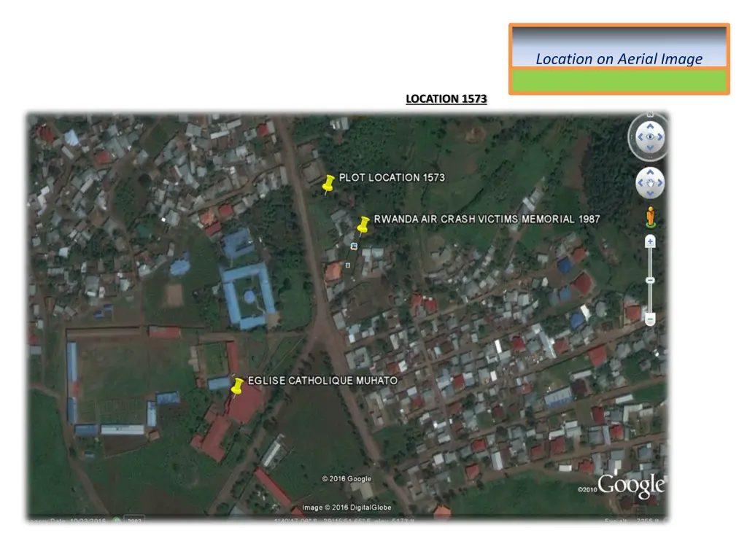Zoom out with the minus button
Image resolution: width=747 pixels, height=560 pixels.
(x=650, y=319)
